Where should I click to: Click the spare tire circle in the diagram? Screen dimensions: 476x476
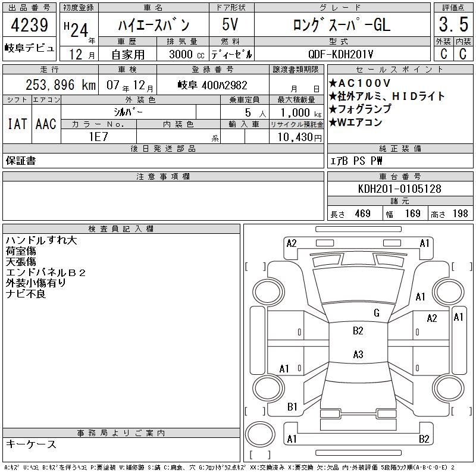[257, 433]
